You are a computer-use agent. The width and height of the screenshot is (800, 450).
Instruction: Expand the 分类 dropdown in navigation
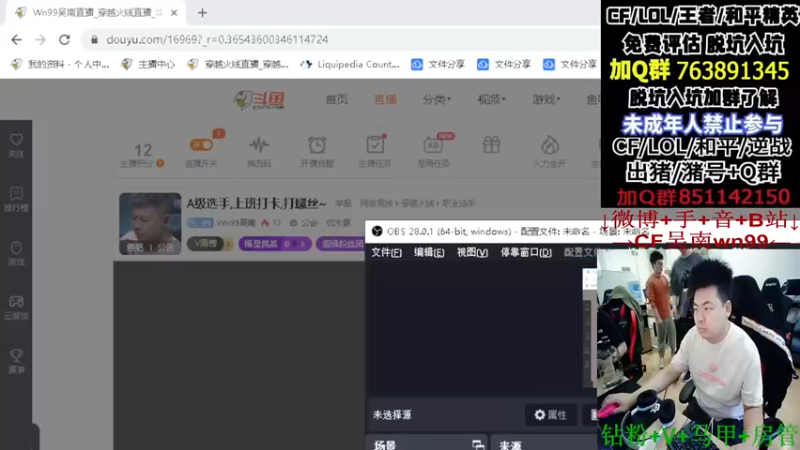tap(436, 99)
